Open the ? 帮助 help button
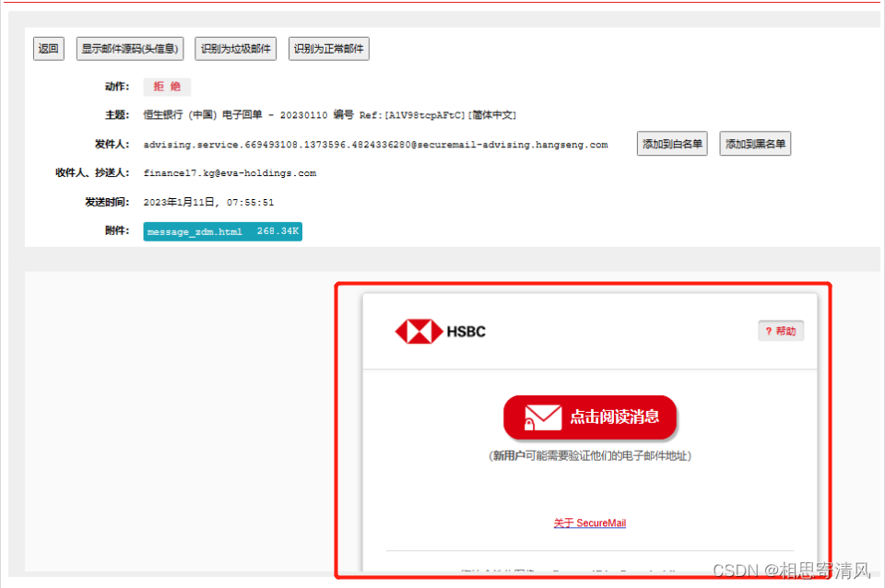Viewport: 885px width, 588px height. coord(781,331)
